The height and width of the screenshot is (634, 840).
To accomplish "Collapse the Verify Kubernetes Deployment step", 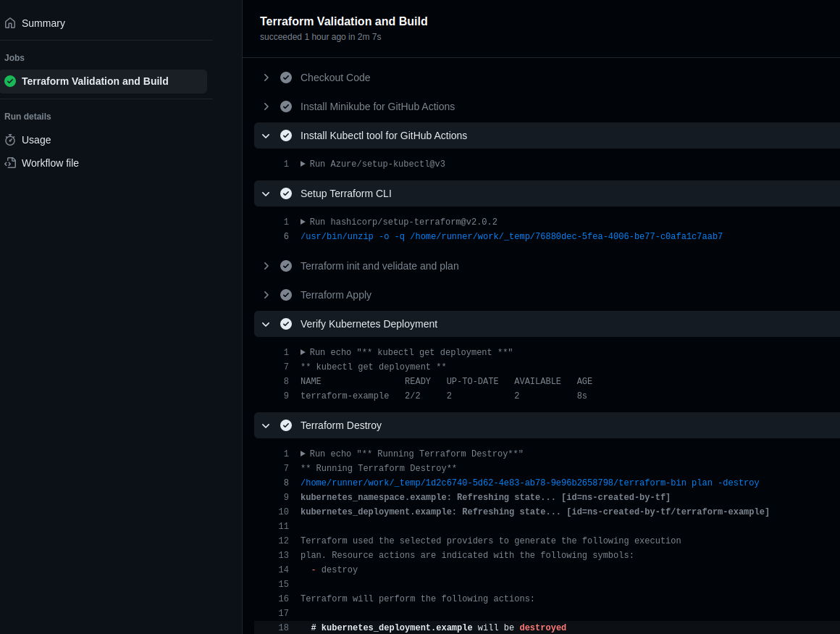I will (266, 324).
